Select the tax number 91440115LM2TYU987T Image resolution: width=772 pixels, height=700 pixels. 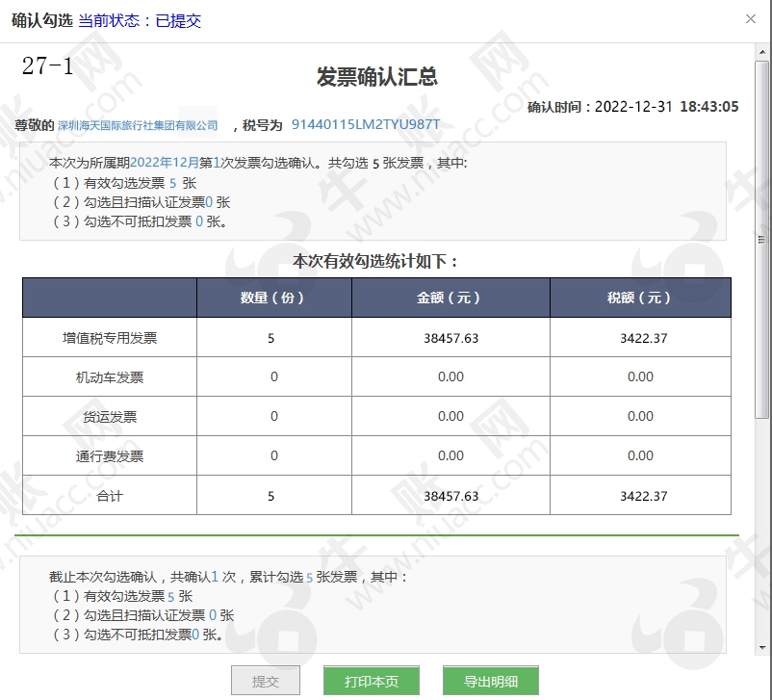tap(365, 125)
